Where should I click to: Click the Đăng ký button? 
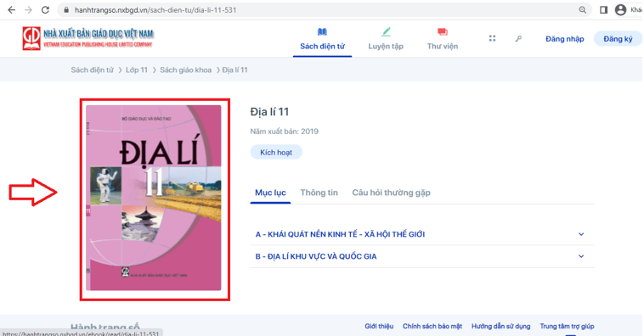[618, 39]
